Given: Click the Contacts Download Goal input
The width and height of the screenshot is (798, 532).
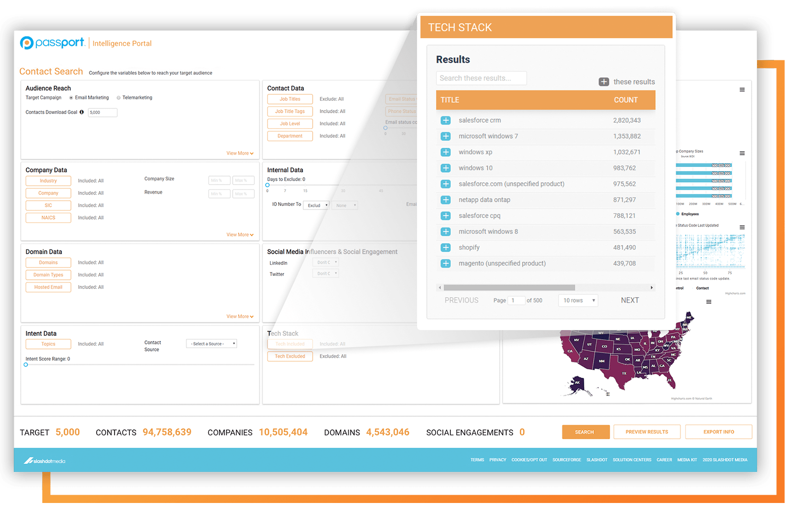Looking at the screenshot, I should click(103, 112).
